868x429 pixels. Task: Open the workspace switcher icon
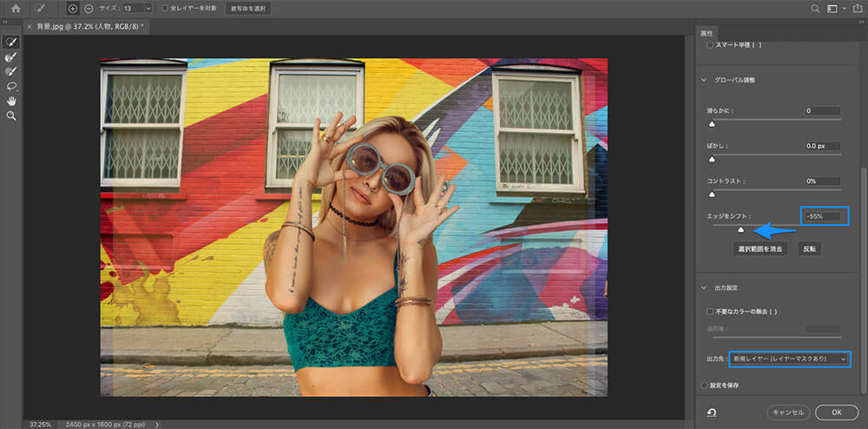click(x=832, y=9)
